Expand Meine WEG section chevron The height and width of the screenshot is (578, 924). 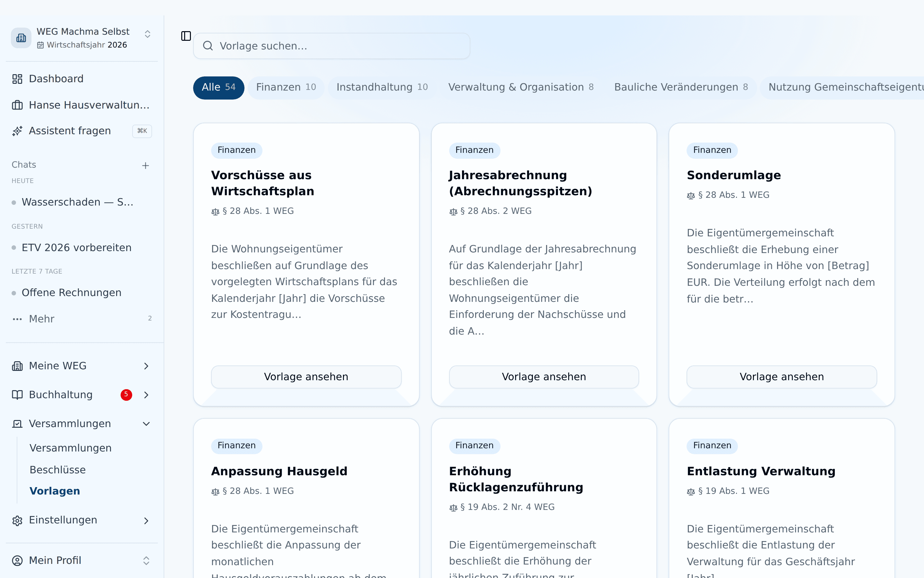(146, 366)
